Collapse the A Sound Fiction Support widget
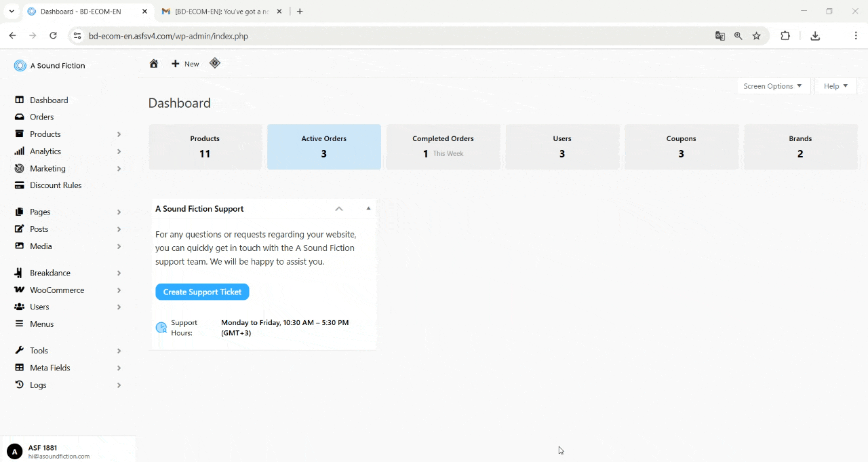 [x=338, y=208]
